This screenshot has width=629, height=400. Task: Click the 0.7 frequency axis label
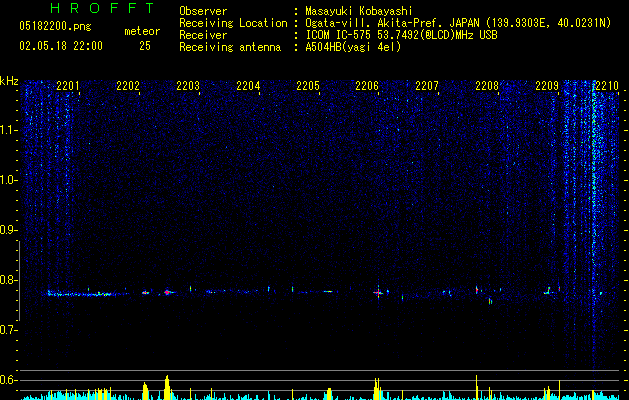[8, 330]
